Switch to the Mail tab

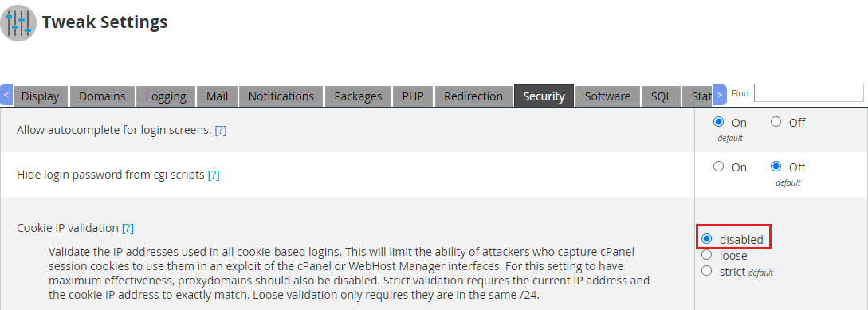click(x=217, y=96)
